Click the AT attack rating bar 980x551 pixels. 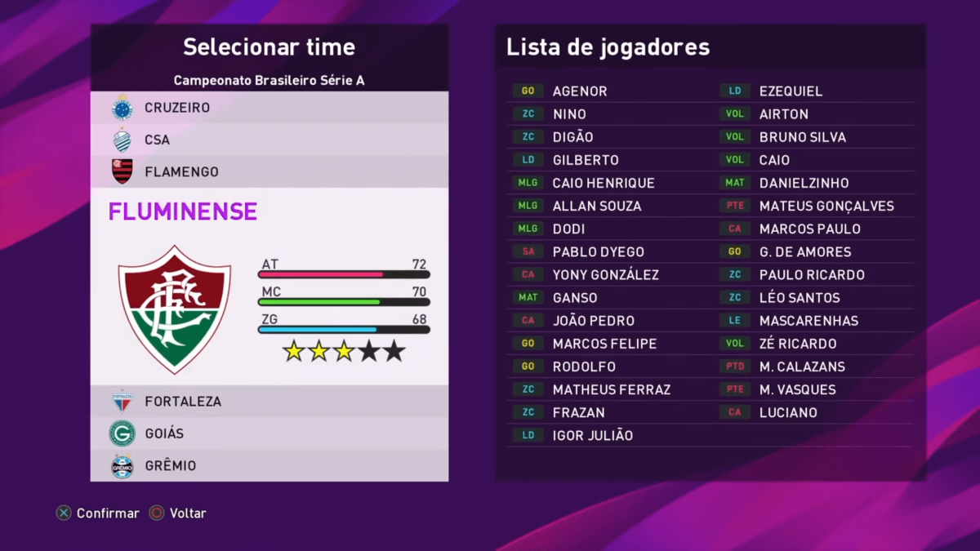344,274
